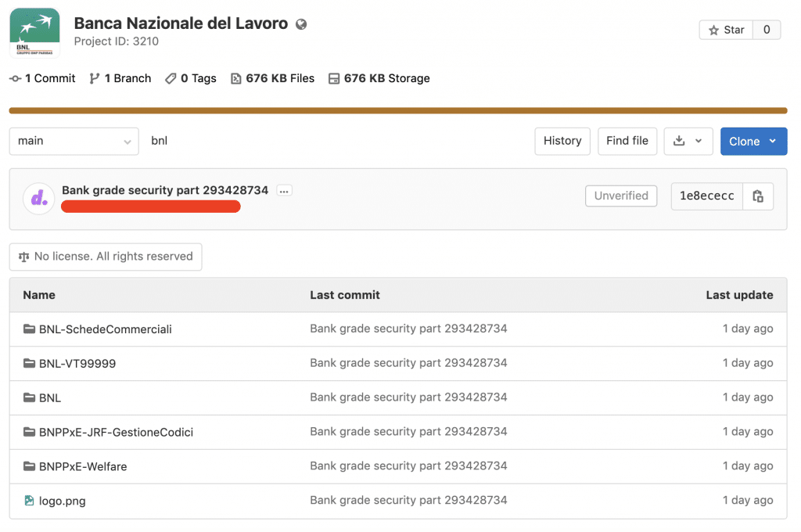The width and height of the screenshot is (801, 532).
Task: Open the BNL-VT99999 folder
Action: click(x=77, y=363)
